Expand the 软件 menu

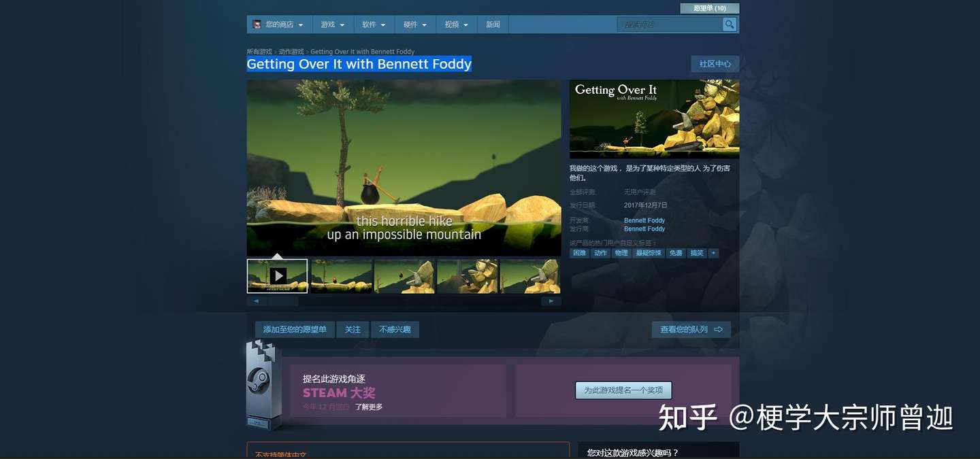coord(374,24)
